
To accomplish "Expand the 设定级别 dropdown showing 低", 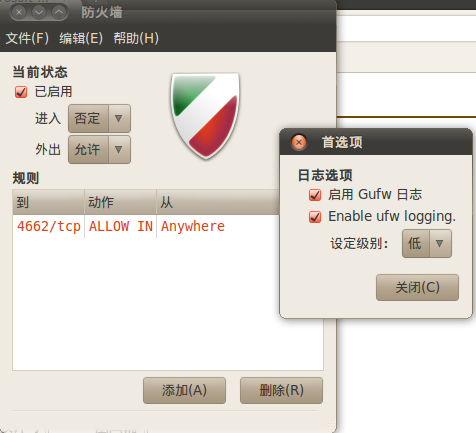I will (x=427, y=243).
